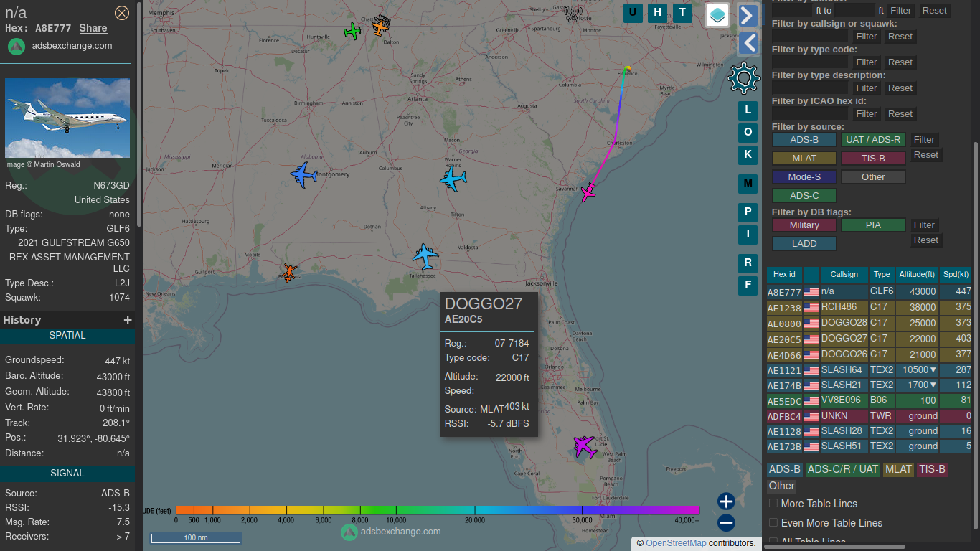Select the VV8E096 row in the aircraft table
Screen dimensions: 980x551
point(870,401)
